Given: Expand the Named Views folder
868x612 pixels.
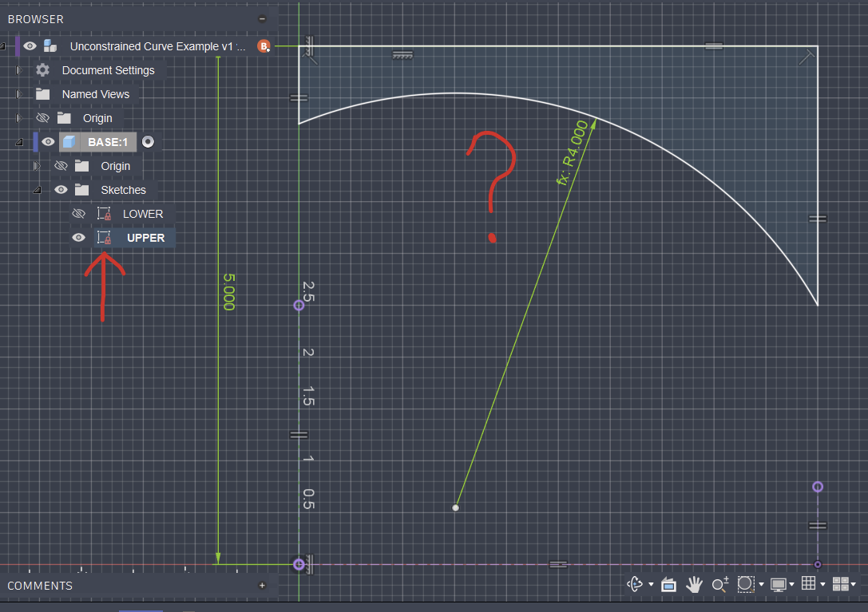Looking at the screenshot, I should pos(18,94).
